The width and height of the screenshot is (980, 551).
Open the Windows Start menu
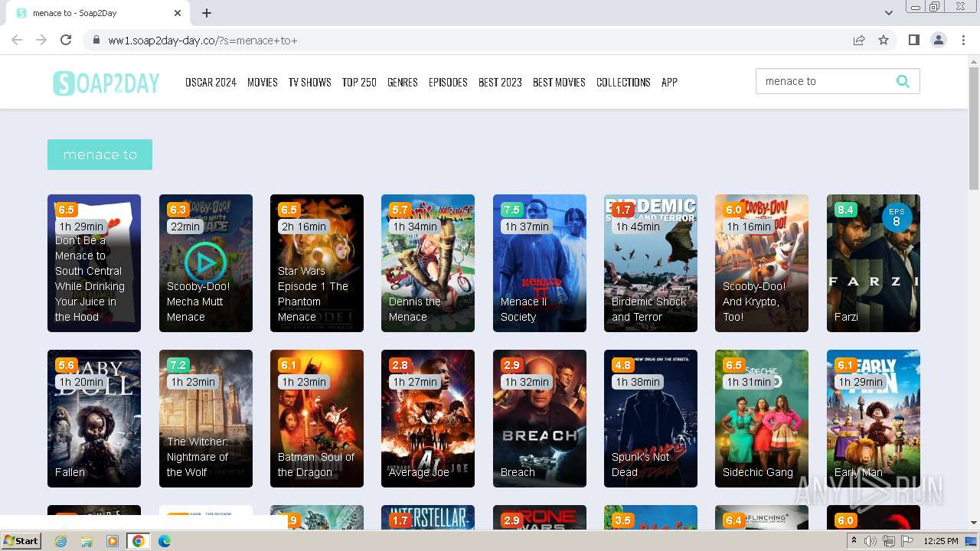pos(21,541)
